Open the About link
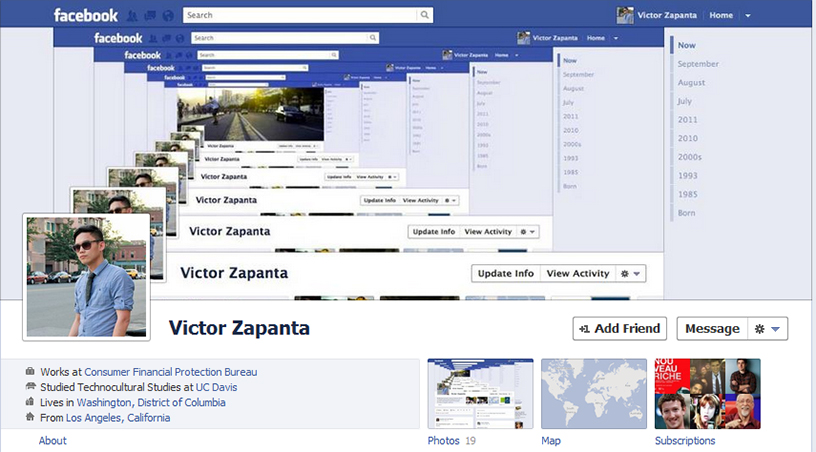This screenshot has height=452, width=816. (x=53, y=441)
